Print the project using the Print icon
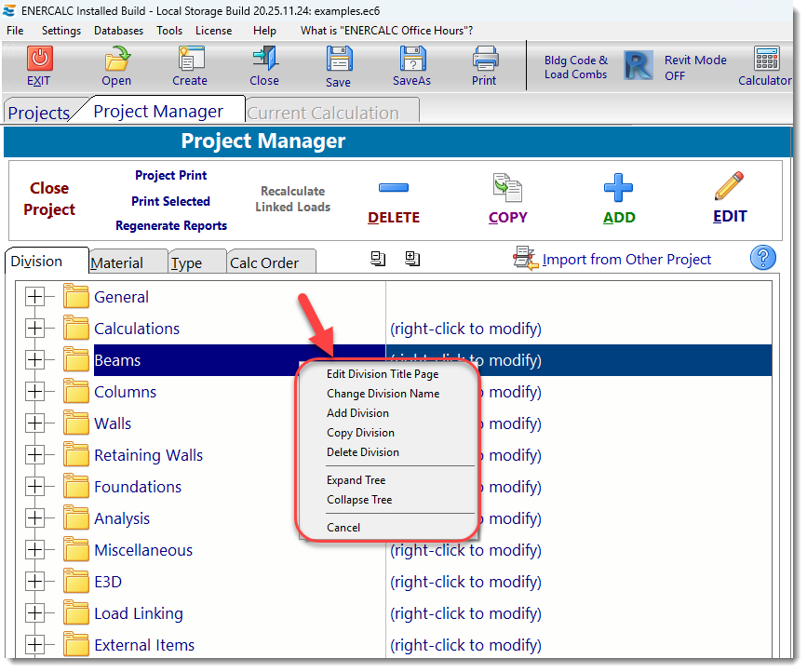This screenshot has width=807, height=672. 484,65
